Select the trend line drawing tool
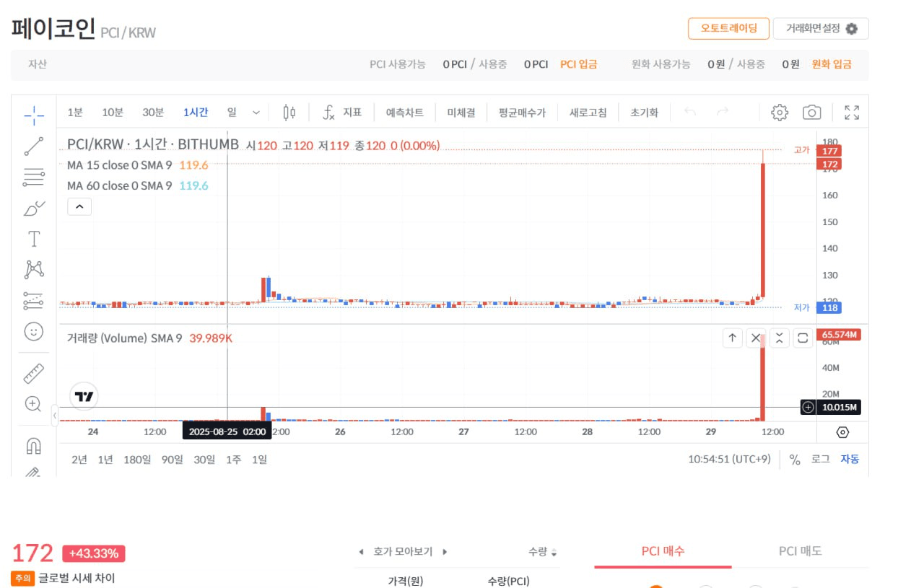924x588 pixels. click(x=34, y=146)
